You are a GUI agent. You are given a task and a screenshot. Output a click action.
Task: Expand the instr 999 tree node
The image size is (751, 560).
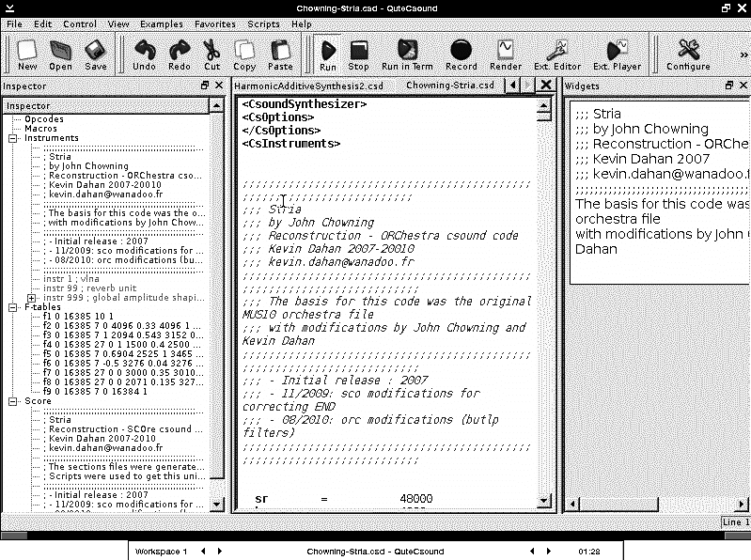pyautogui.click(x=31, y=298)
